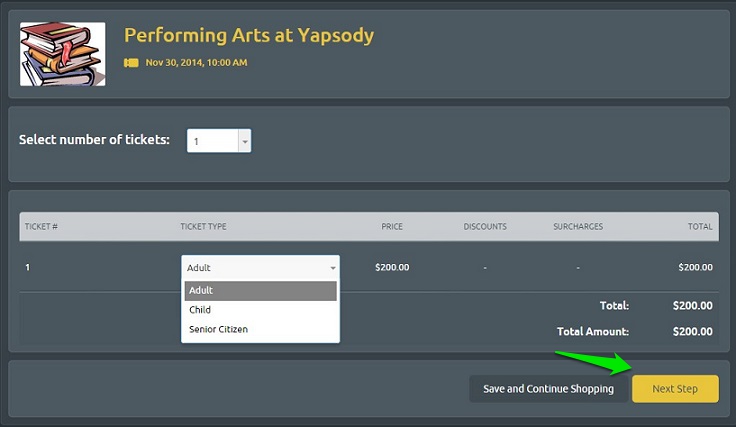This screenshot has height=427, width=736.
Task: Click the stacked books event thumbnail
Action: click(62, 54)
